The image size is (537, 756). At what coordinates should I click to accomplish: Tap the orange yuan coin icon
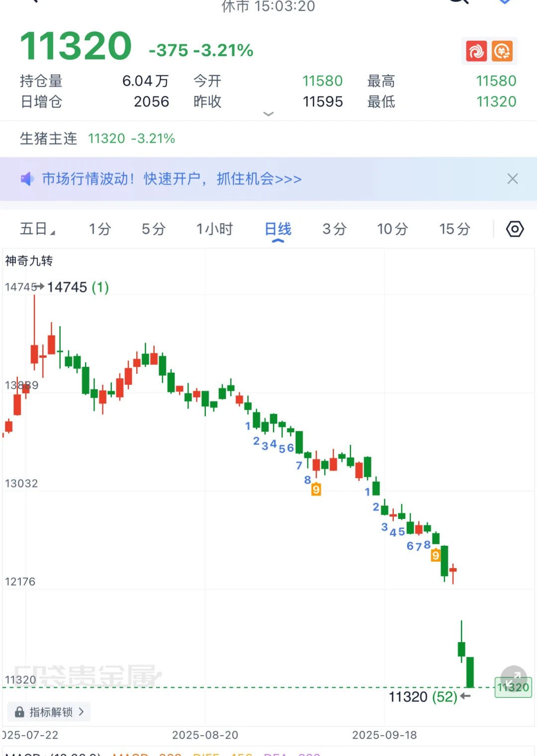point(502,51)
